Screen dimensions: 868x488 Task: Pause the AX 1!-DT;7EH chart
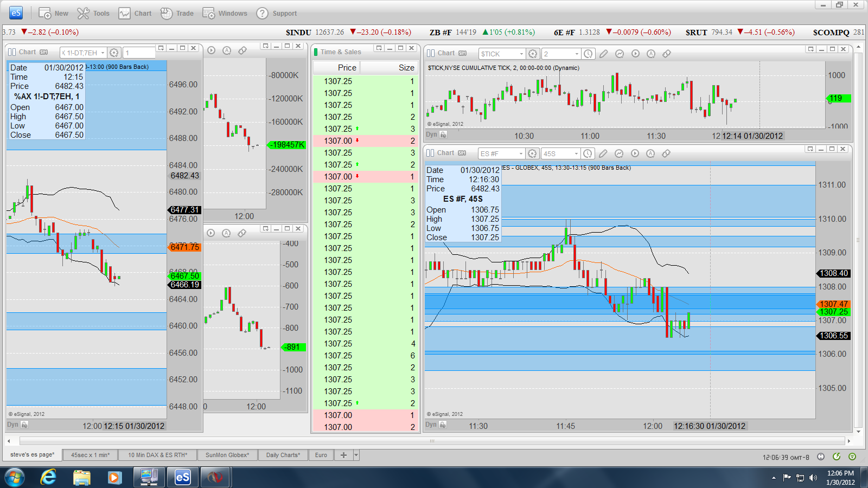pyautogui.click(x=12, y=52)
